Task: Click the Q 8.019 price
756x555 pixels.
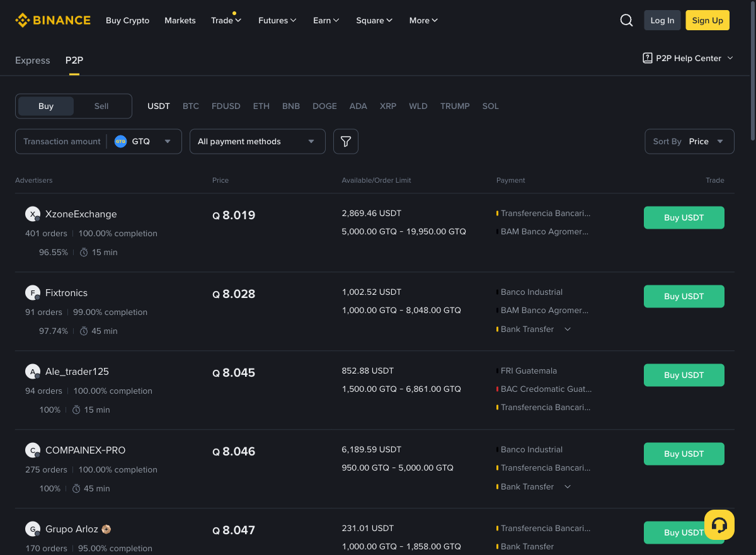Action: [234, 215]
